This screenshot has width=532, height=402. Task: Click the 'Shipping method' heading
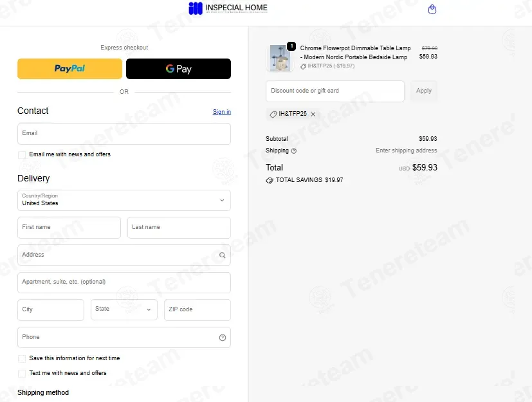point(43,392)
